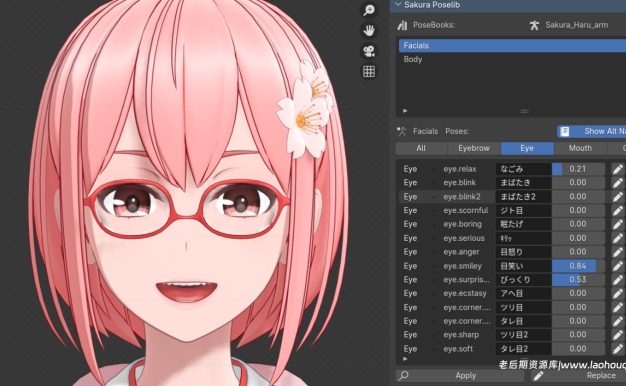This screenshot has width=626, height=386.
Task: Toggle the camera view icon
Action: (x=369, y=51)
